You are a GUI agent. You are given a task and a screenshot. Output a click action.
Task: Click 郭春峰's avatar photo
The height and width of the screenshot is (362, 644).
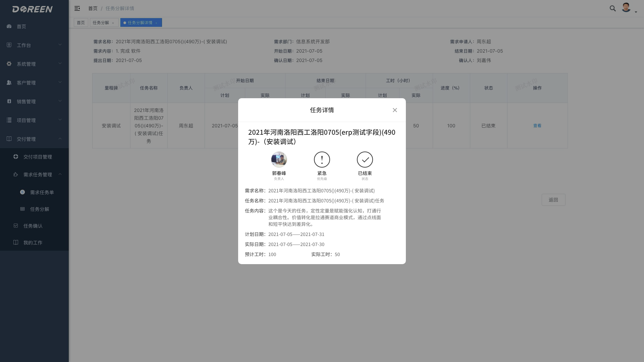tap(279, 160)
